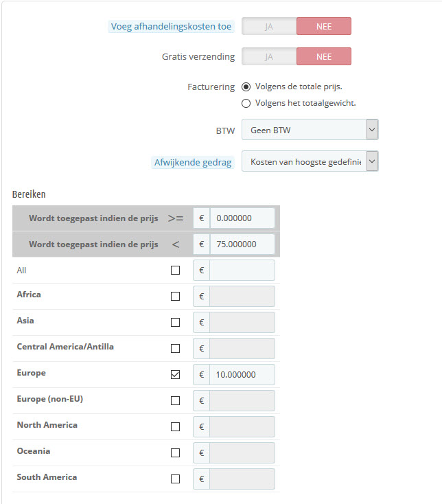This screenshot has height=504, width=442.
Task: Select Volgens de totale prijs radio
Action: click(246, 87)
